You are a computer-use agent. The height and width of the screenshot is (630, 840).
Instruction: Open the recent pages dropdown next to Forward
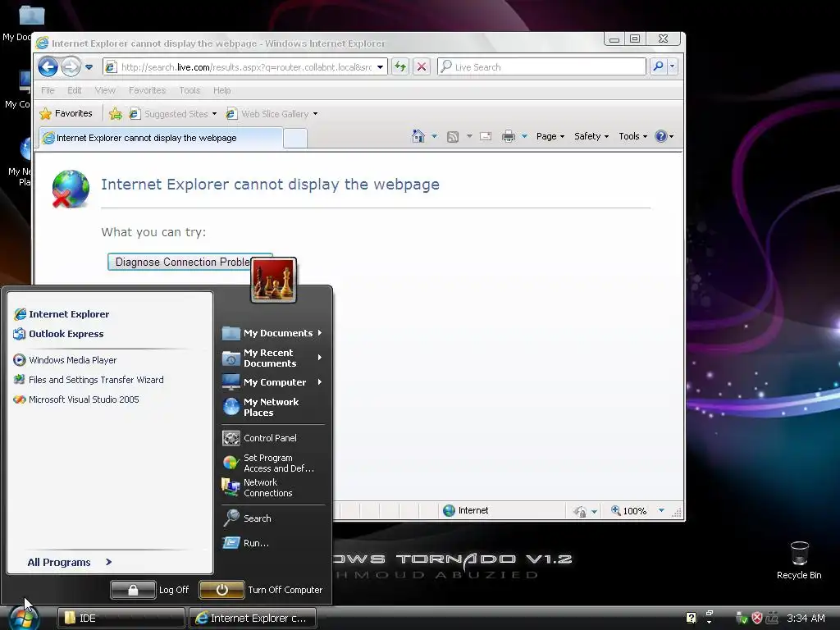(x=89, y=67)
